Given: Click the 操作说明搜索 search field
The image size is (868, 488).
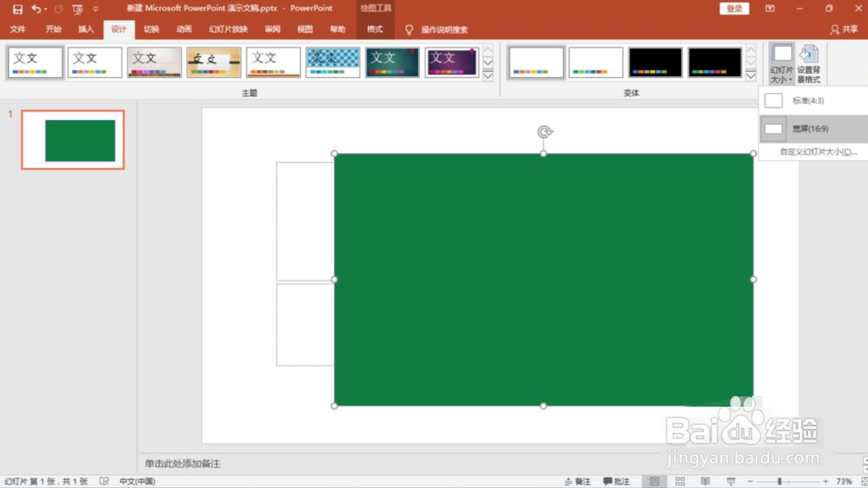Looking at the screenshot, I should (444, 30).
